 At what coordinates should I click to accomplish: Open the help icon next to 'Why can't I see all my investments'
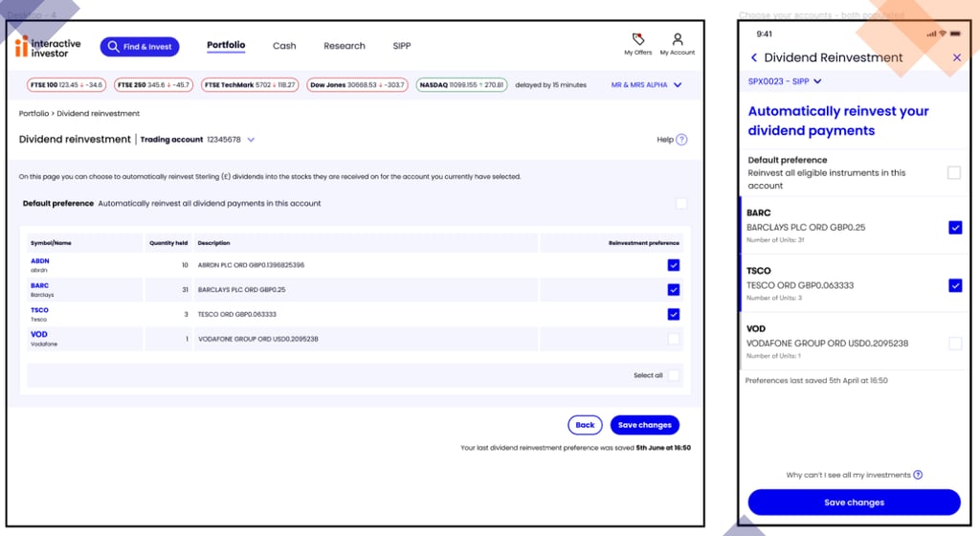(918, 475)
